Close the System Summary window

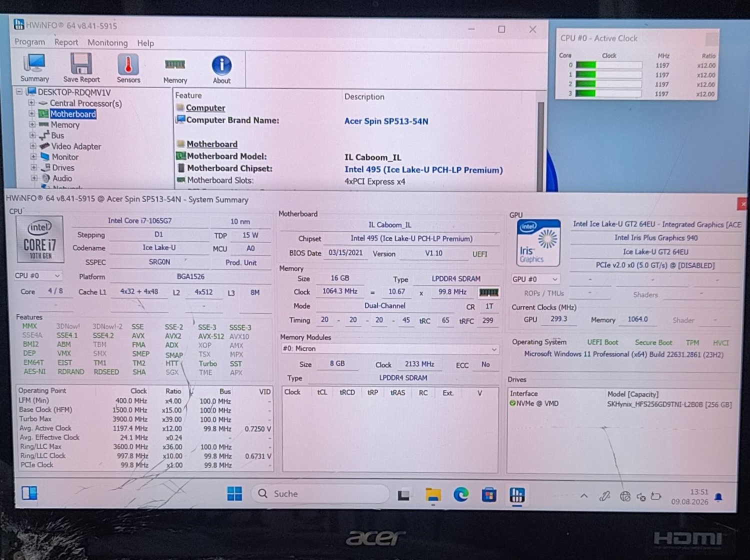point(742,203)
